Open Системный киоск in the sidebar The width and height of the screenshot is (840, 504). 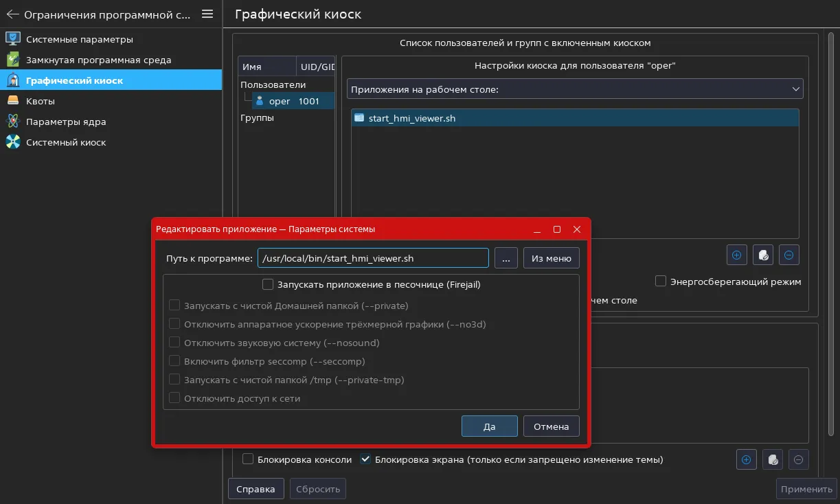[x=111, y=142]
